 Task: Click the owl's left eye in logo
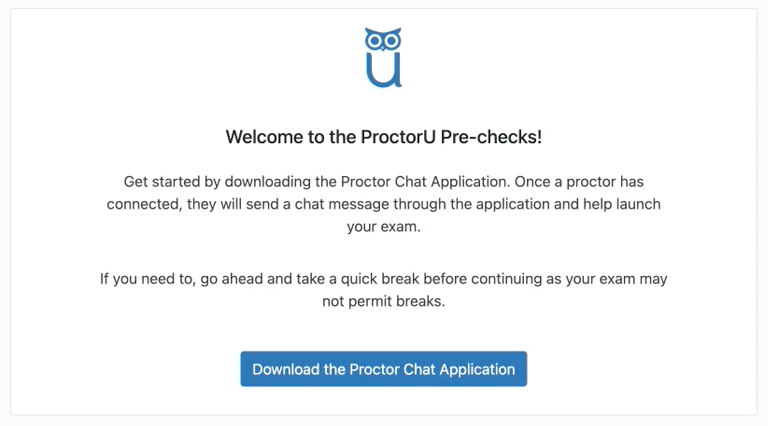pyautogui.click(x=375, y=41)
